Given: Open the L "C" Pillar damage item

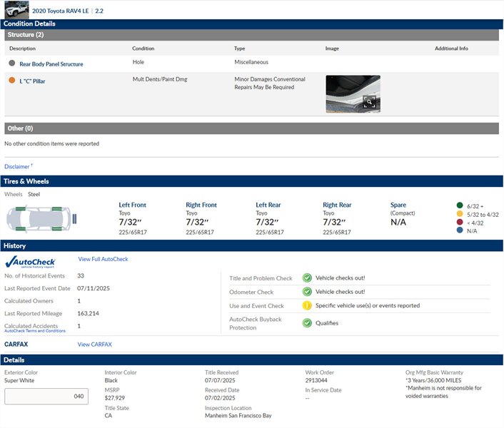Looking at the screenshot, I should (x=32, y=81).
